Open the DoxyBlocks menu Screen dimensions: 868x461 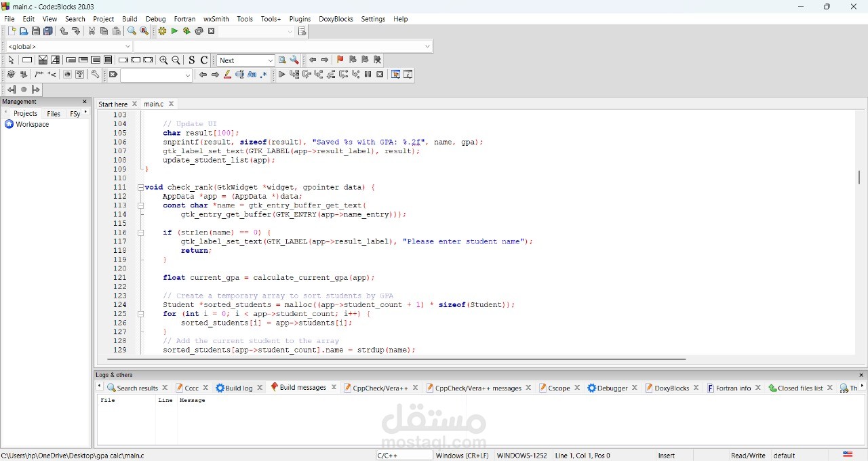tap(336, 19)
